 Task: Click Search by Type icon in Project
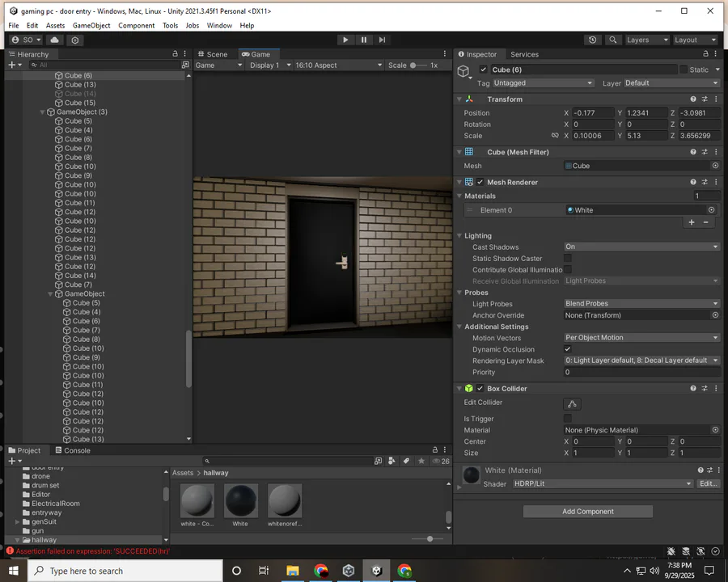(x=392, y=461)
